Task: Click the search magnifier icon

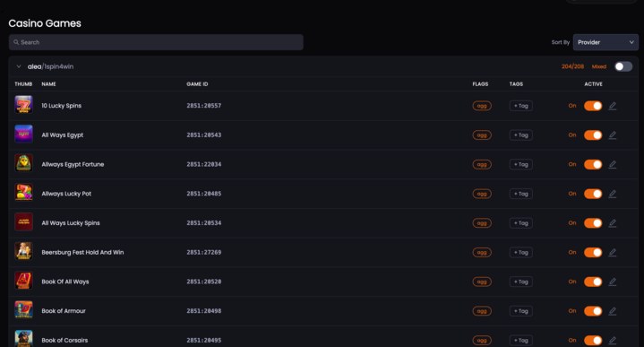Action: coord(16,42)
